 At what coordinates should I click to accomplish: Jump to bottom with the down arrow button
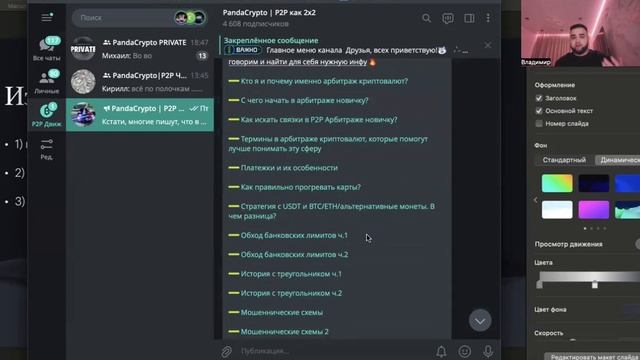click(x=480, y=321)
